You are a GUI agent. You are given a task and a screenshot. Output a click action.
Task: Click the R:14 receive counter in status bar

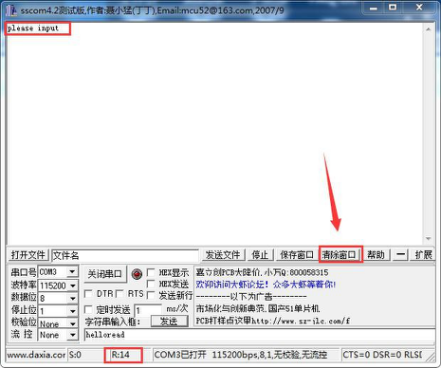[x=121, y=355]
